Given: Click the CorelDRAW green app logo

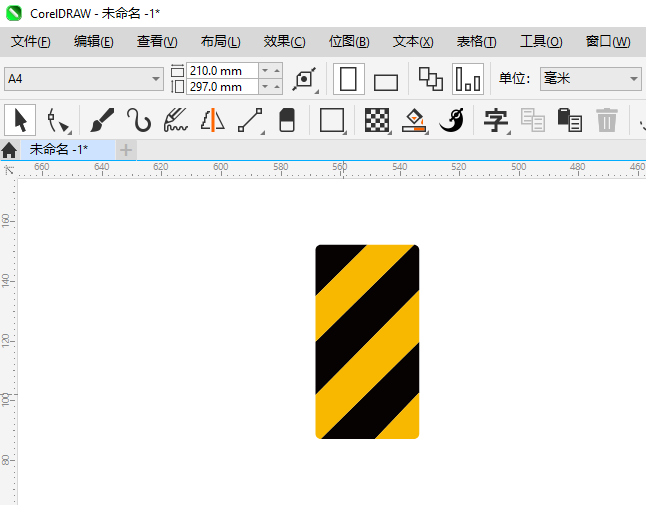Looking at the screenshot, I should tap(14, 13).
